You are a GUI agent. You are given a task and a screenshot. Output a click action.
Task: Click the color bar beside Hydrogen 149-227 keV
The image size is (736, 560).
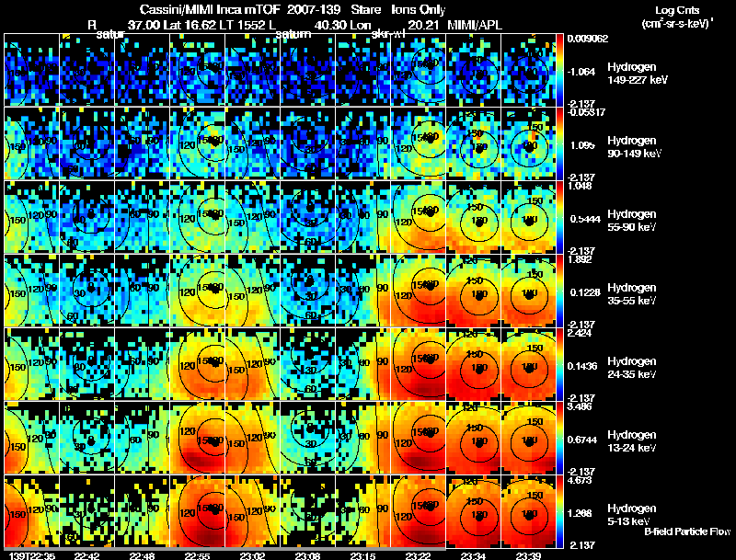click(x=559, y=70)
